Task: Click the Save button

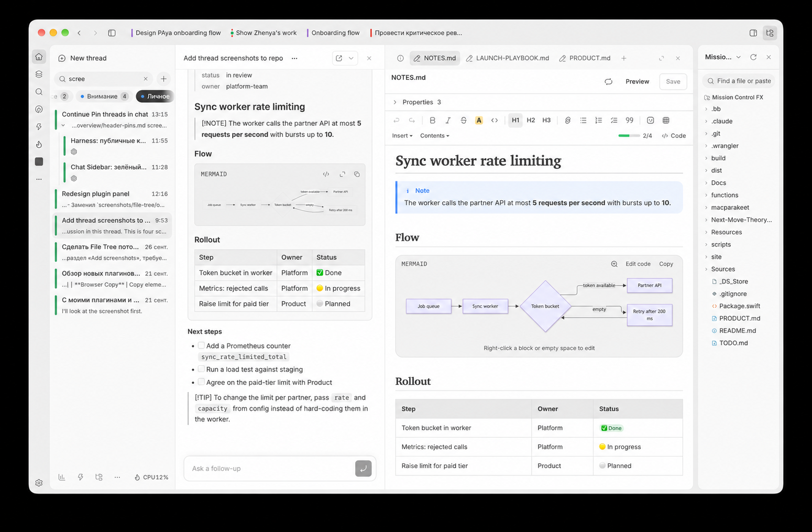Action: tap(673, 81)
